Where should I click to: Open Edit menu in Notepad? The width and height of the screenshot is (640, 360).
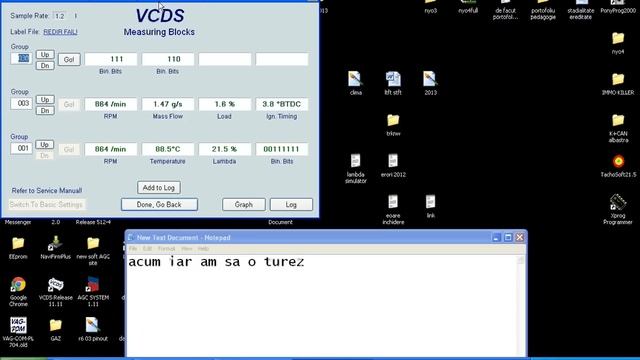147,249
